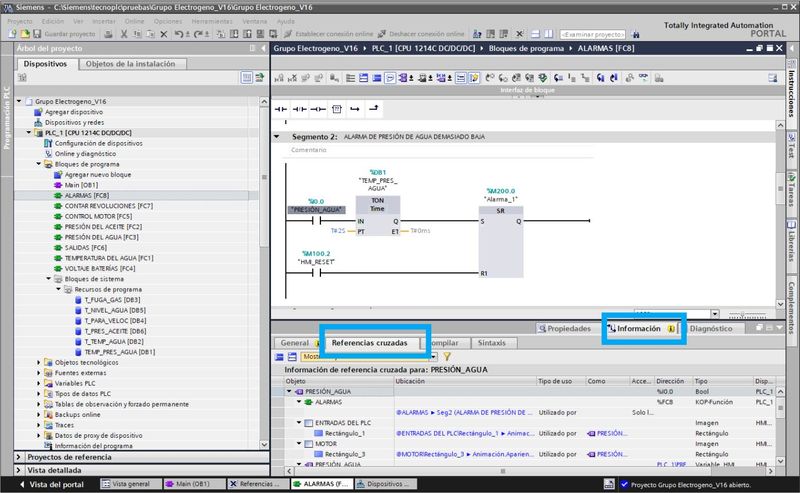This screenshot has height=493, width=800.
Task: Open a branch in the ladder
Action: (x=355, y=109)
